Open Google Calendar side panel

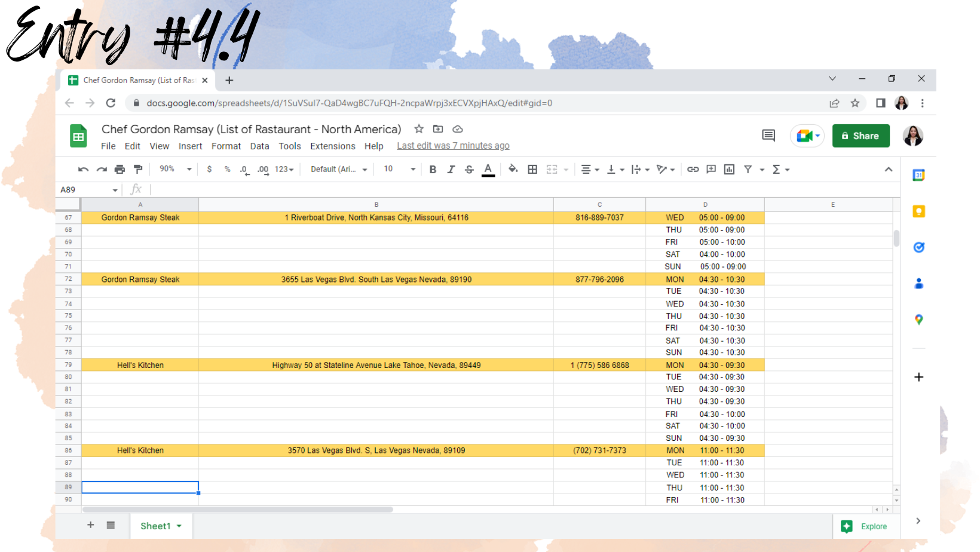(919, 175)
